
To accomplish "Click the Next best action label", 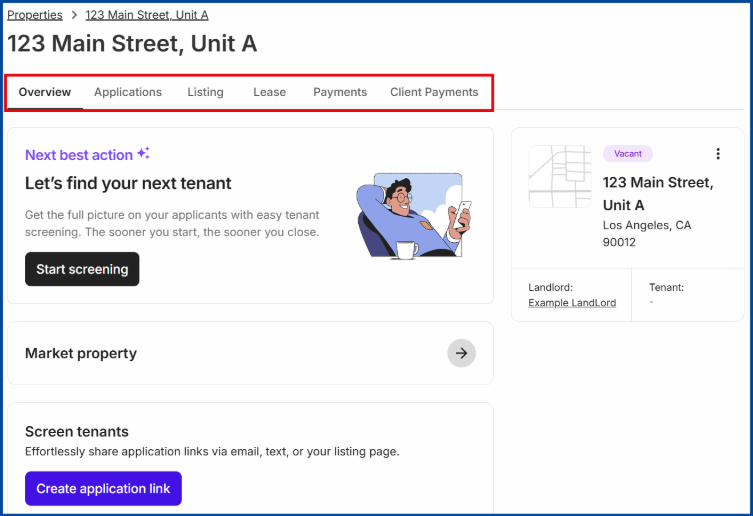I will [x=79, y=155].
